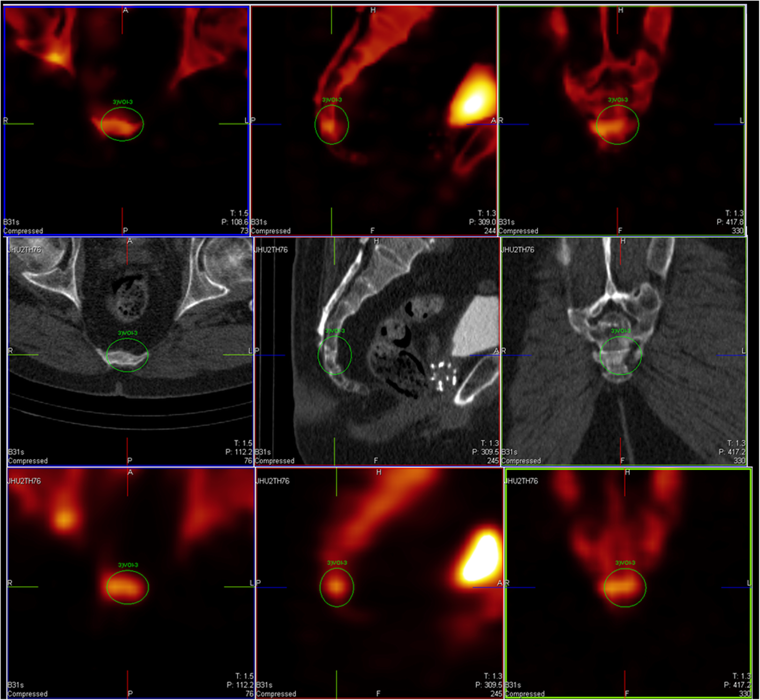This screenshot has height=700, width=760.
Task: Click the 'T: 1.5' readout in the slice 73 view
Action: point(239,213)
